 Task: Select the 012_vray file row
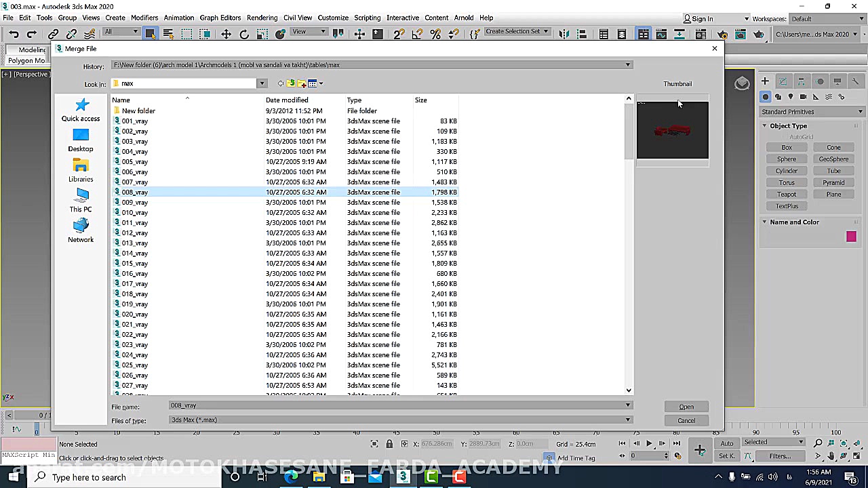(x=285, y=232)
